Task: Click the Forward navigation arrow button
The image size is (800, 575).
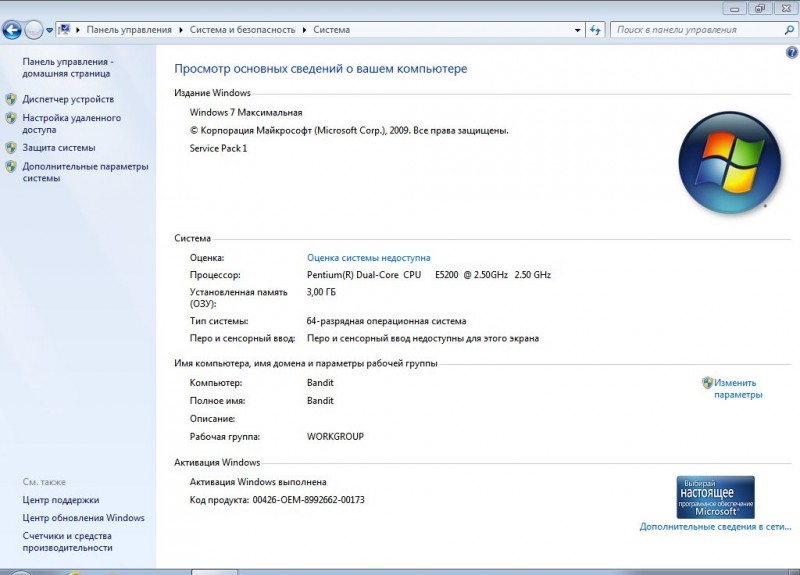Action: tap(34, 30)
